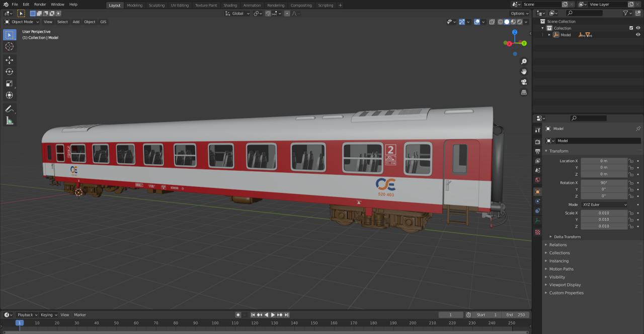Screen dimensions: 644x334
Task: Select the Cursor tool in the toolbar
Action: coord(9,46)
